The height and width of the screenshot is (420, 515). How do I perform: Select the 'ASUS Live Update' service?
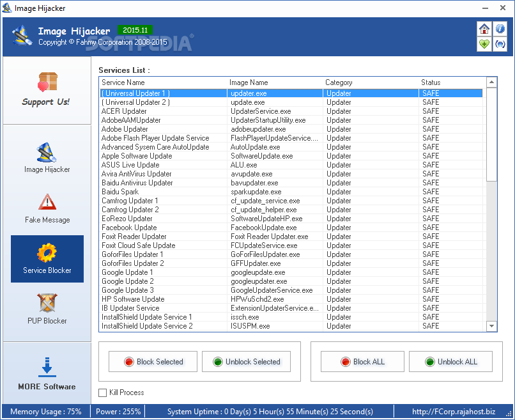point(291,165)
